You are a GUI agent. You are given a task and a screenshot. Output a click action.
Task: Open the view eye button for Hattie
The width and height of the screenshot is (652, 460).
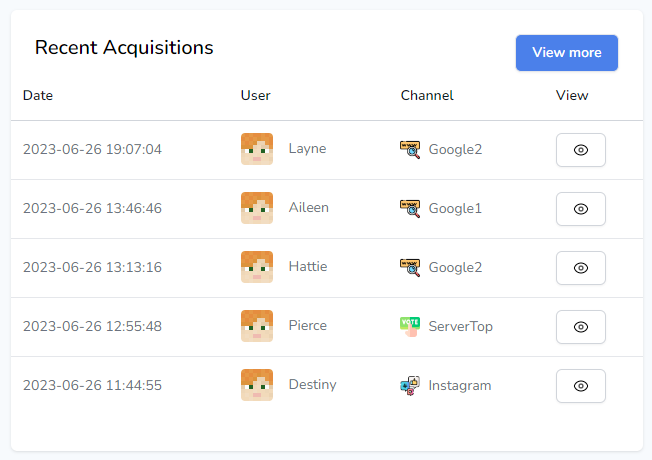pyautogui.click(x=581, y=268)
